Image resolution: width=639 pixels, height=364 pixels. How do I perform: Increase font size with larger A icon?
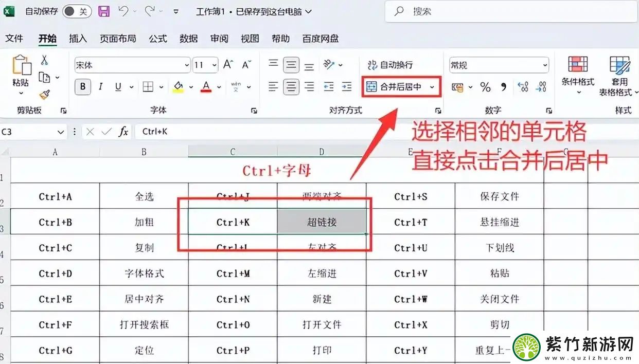[228, 65]
